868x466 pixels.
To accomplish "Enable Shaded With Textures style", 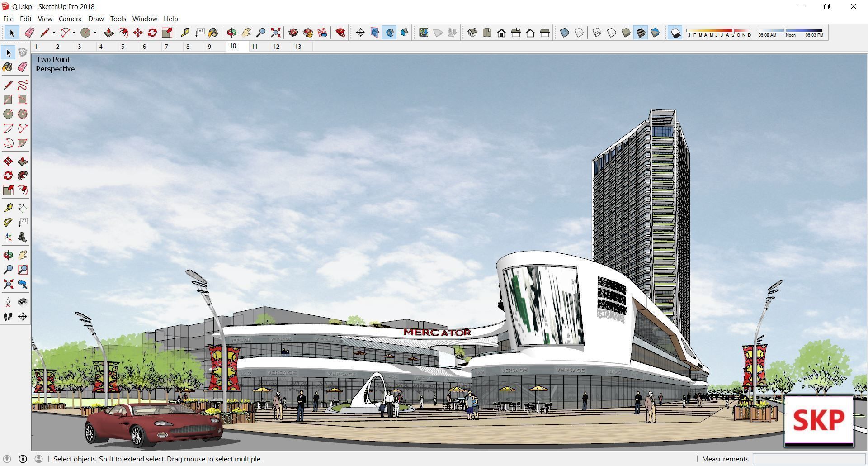I will click(641, 33).
